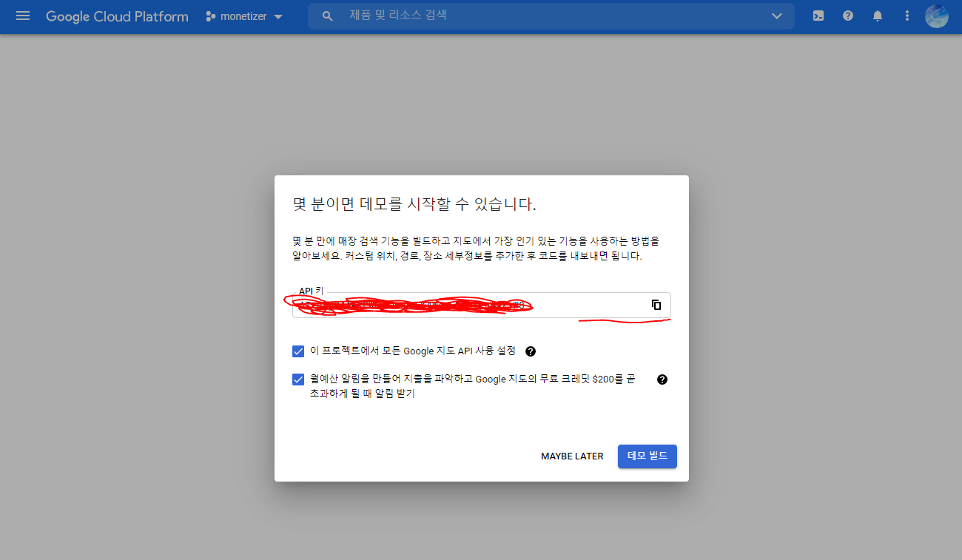Uncheck enable all Google Maps APIs checkbox
The image size is (962, 560).
[x=298, y=351]
